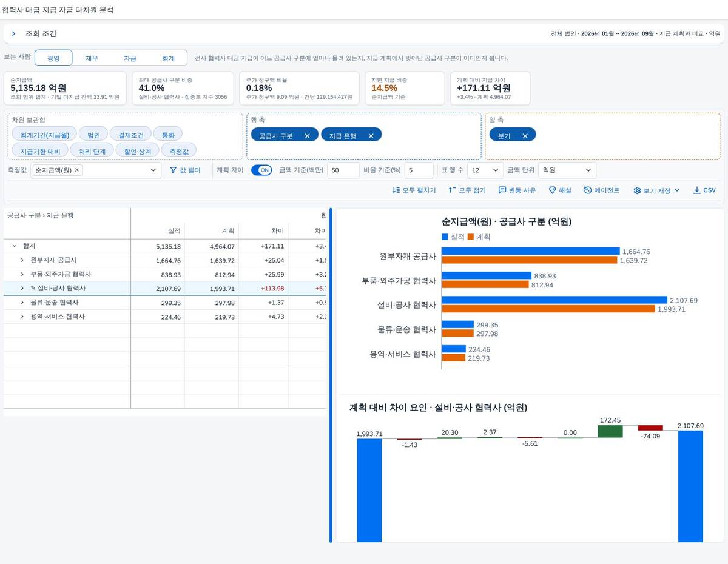
Task: Click the 원부자재 공급사 orange plan bar
Action: pos(529,260)
